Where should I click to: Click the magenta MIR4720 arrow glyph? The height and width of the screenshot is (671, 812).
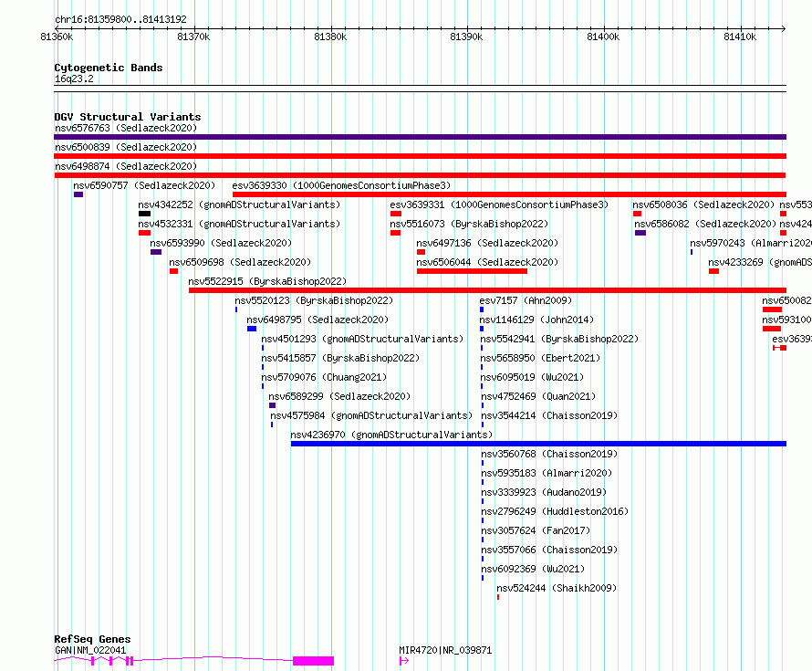click(404, 661)
